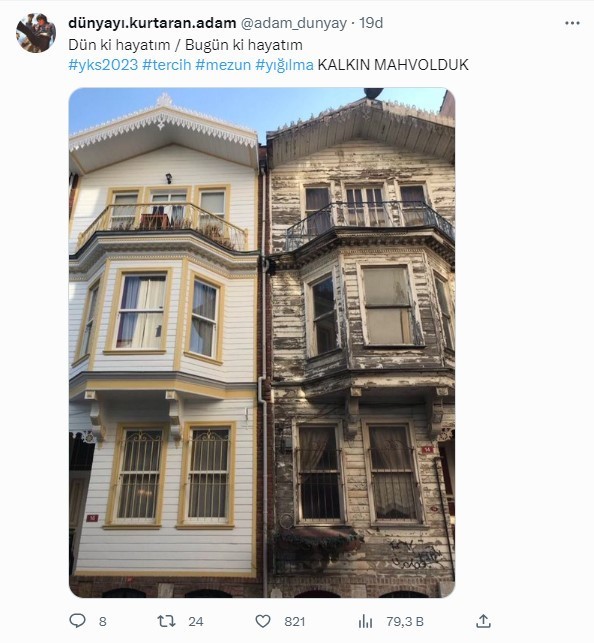Like the tweet with the heart icon
This screenshot has height=643, width=594.
tap(263, 621)
